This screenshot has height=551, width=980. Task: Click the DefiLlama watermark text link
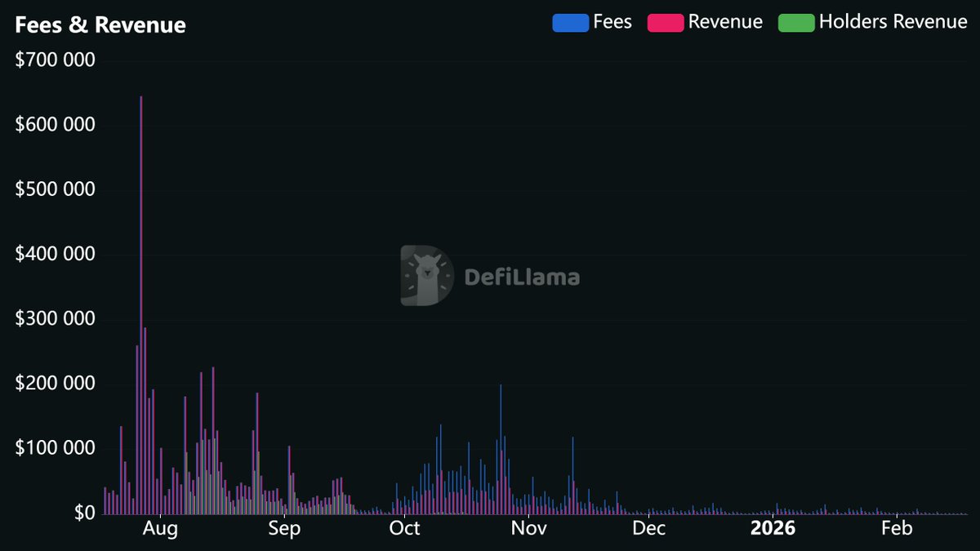(x=523, y=278)
